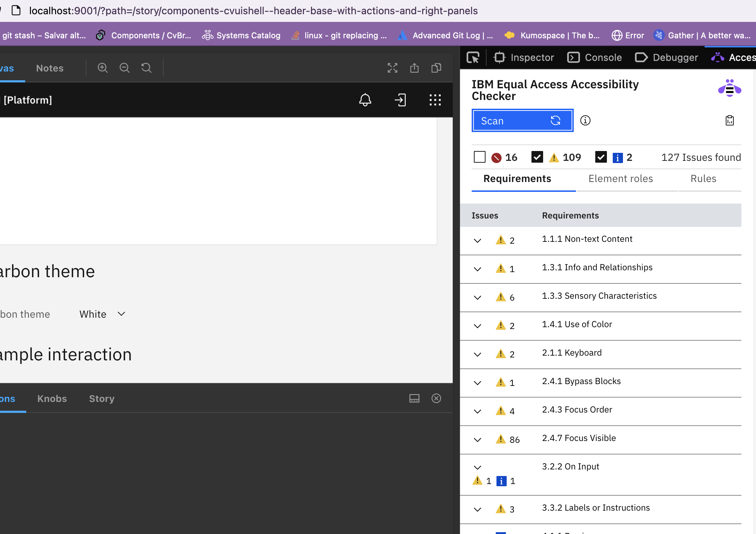This screenshot has height=534, width=756.
Task: Open the accessibility report clipboard icon
Action: (x=729, y=120)
